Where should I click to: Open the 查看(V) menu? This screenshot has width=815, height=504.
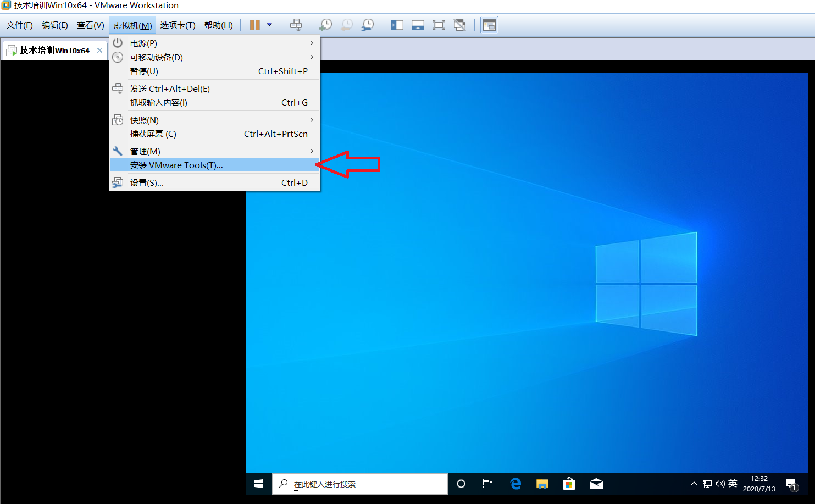point(91,25)
